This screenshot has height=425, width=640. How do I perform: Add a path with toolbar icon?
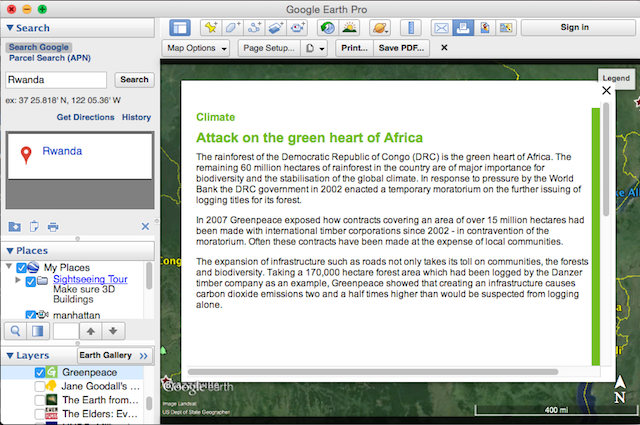tap(254, 28)
